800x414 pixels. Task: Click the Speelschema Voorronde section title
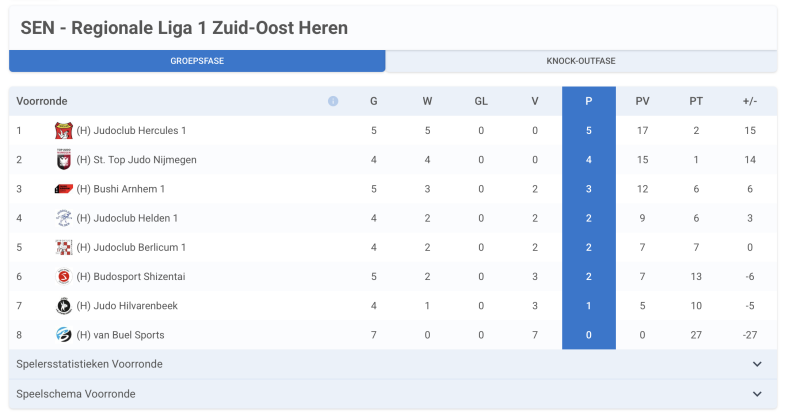(76, 394)
